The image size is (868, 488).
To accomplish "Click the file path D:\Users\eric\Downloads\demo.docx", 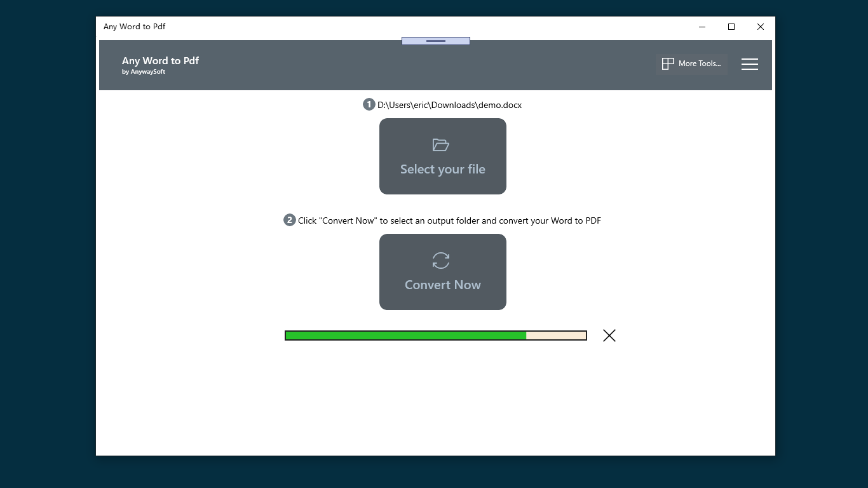I will tap(449, 105).
